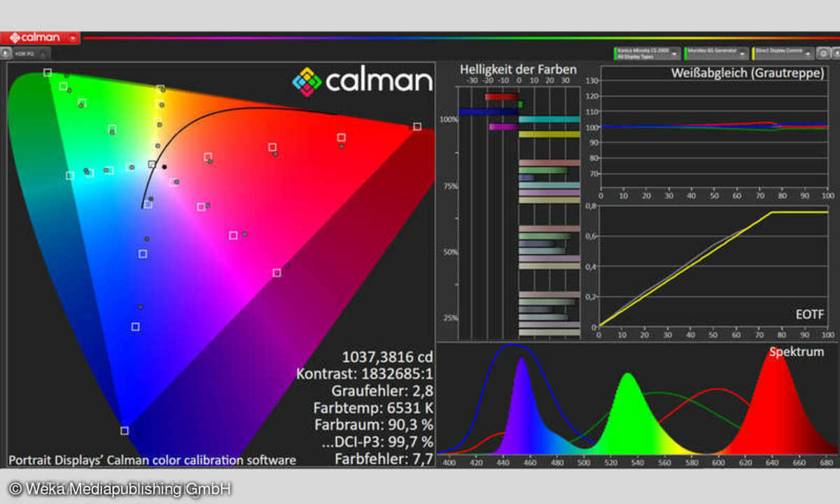Click the Spektrum chart label
This screenshot has width=840, height=504.
tap(797, 352)
